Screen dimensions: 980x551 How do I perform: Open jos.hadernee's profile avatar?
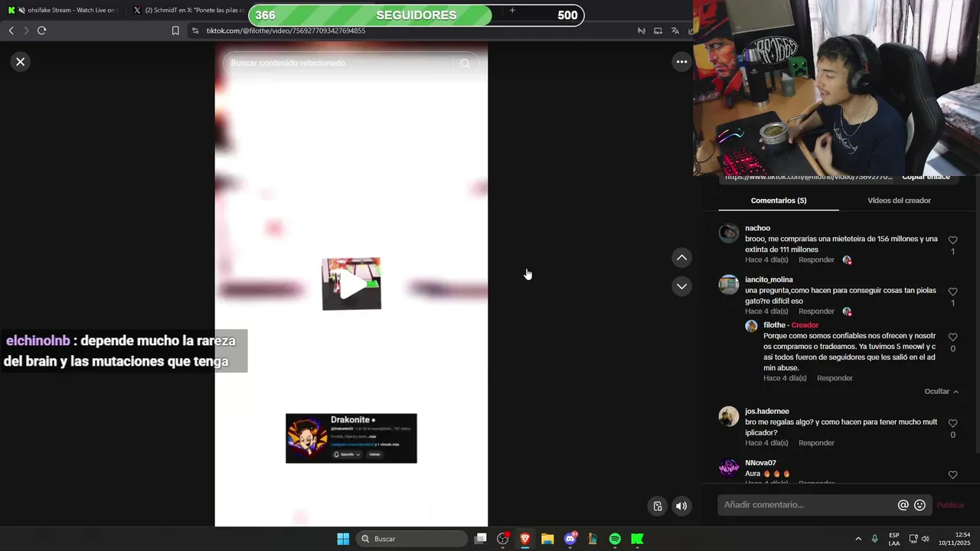pos(729,416)
